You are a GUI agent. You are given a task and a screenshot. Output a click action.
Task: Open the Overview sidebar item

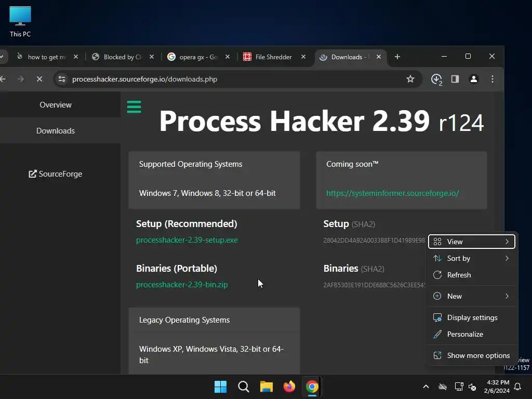[x=56, y=105]
